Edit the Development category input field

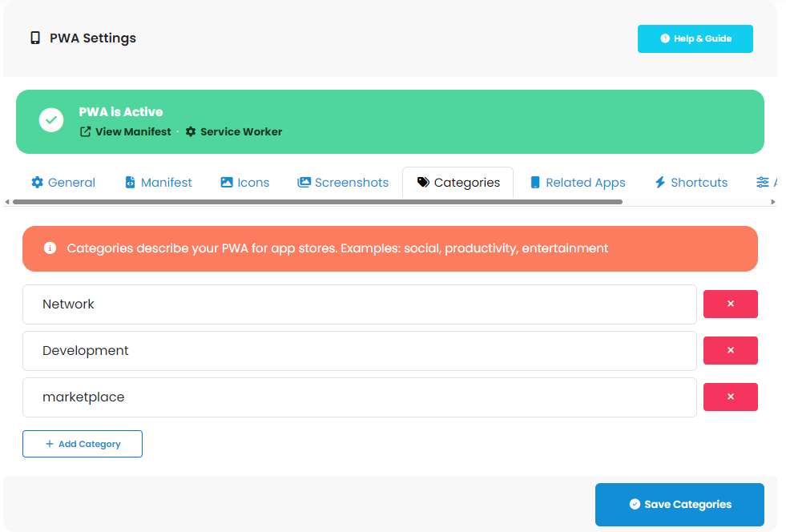click(x=358, y=350)
